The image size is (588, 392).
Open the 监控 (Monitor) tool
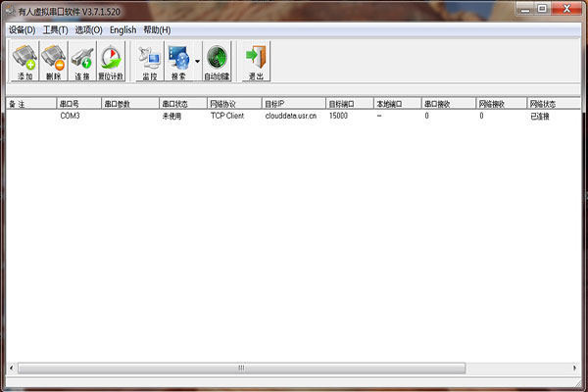[x=148, y=61]
